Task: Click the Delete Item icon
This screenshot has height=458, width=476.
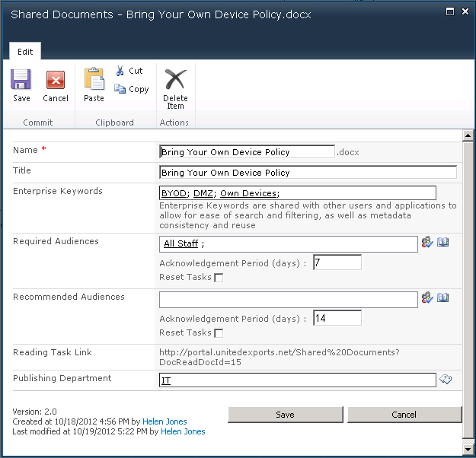Action: (175, 79)
